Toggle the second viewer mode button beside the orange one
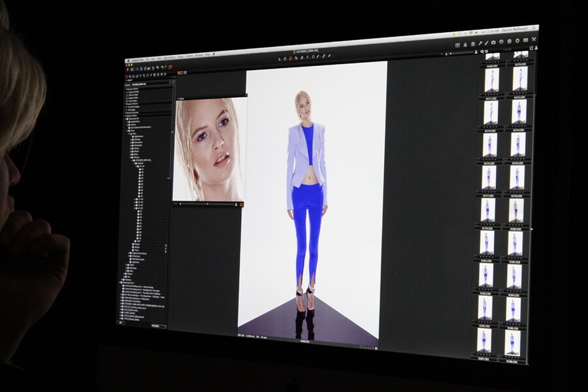 point(182,73)
